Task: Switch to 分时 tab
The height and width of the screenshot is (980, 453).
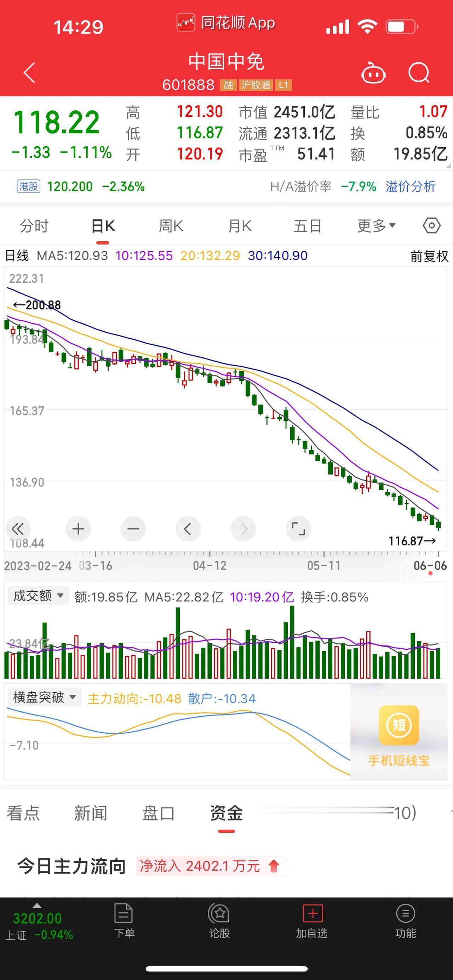Action: pyautogui.click(x=34, y=226)
